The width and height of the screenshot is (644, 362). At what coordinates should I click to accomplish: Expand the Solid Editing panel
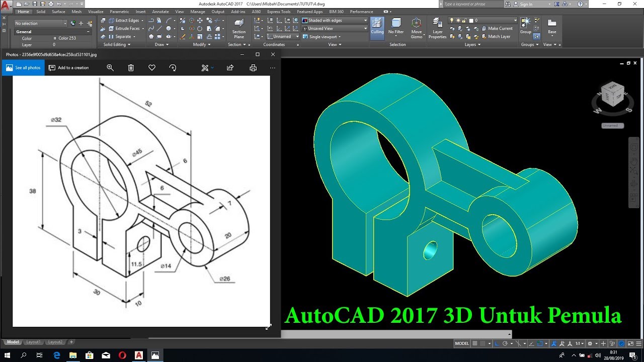tap(117, 44)
